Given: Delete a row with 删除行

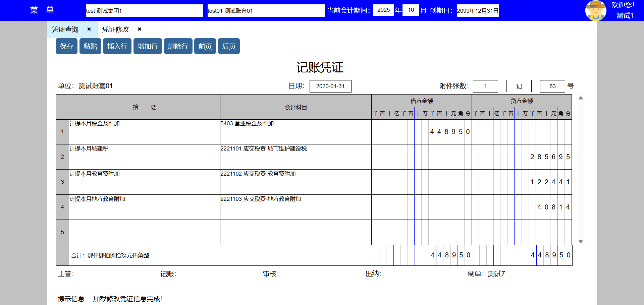Looking at the screenshot, I should click(x=178, y=46).
